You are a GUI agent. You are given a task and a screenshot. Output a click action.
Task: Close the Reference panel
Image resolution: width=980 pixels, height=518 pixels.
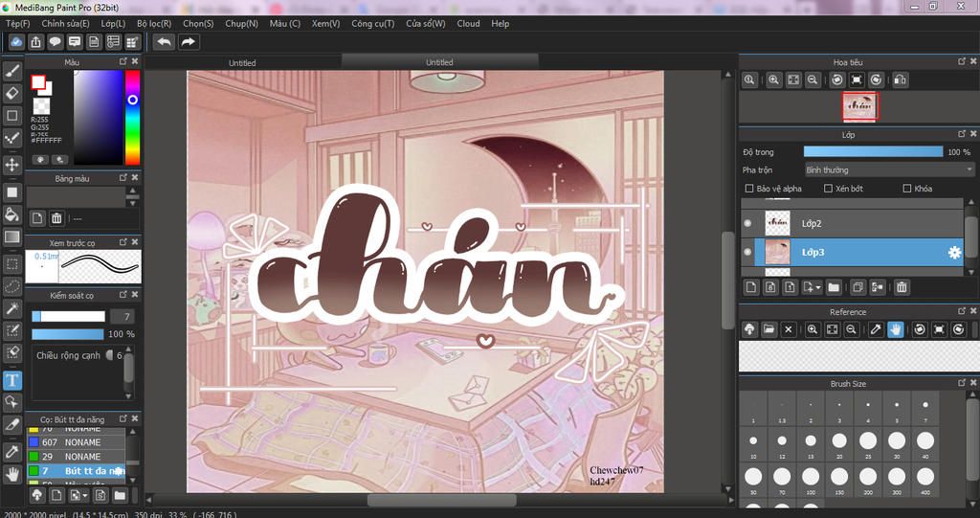tap(973, 311)
